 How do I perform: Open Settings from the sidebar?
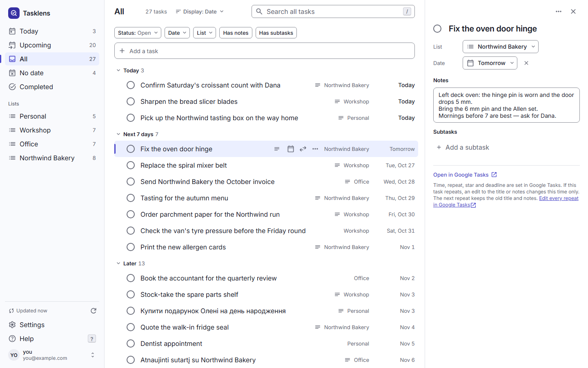coord(52,325)
